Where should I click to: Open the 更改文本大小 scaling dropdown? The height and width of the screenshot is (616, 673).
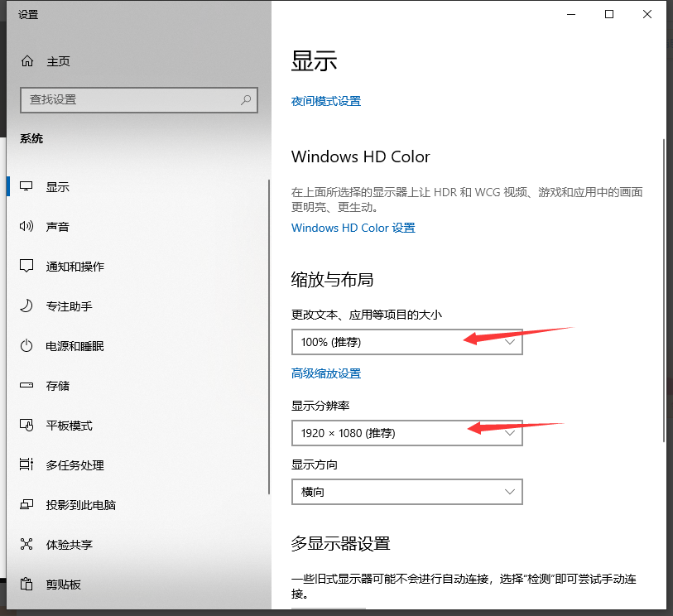coord(406,341)
